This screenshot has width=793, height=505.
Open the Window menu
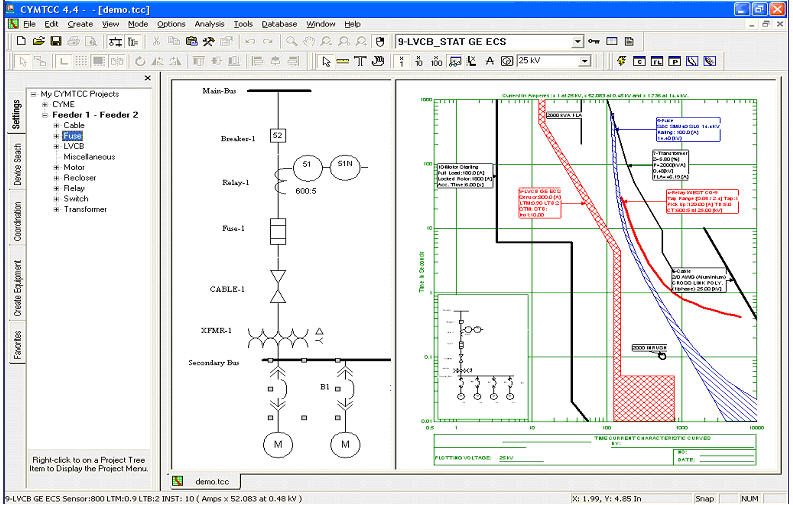point(320,24)
